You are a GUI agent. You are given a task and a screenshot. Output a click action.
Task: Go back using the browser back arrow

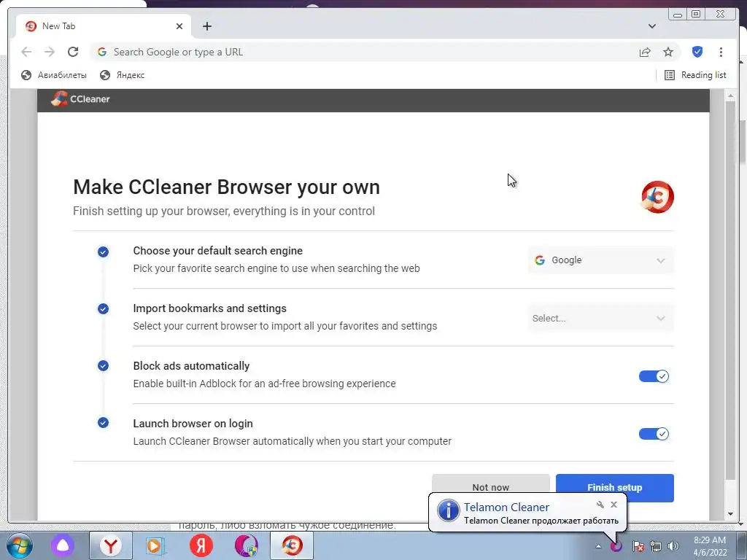click(26, 52)
